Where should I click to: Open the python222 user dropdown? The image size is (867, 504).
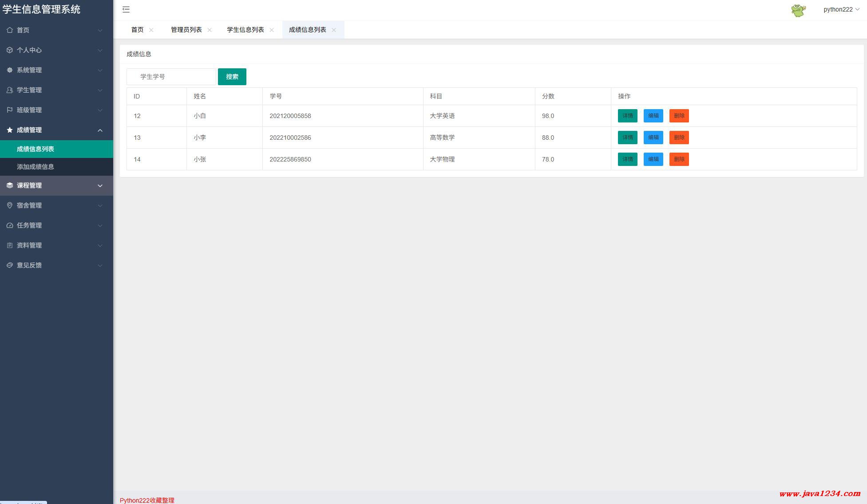[841, 9]
